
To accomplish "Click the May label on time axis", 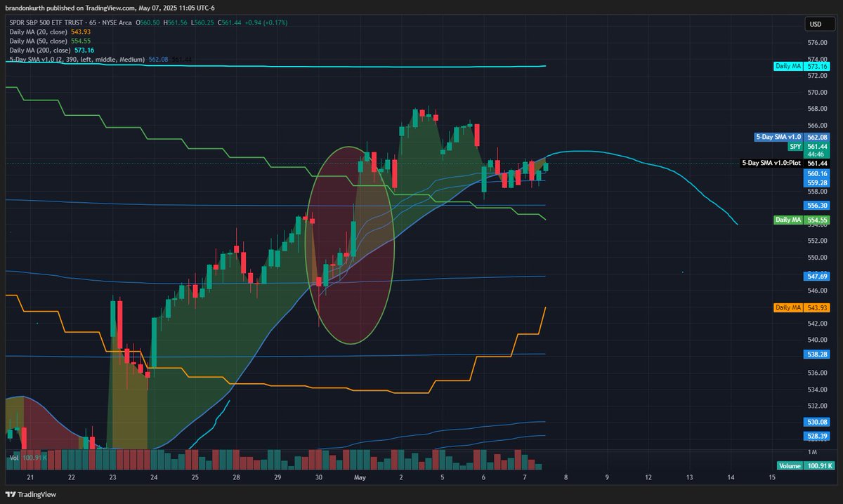I will click(360, 477).
